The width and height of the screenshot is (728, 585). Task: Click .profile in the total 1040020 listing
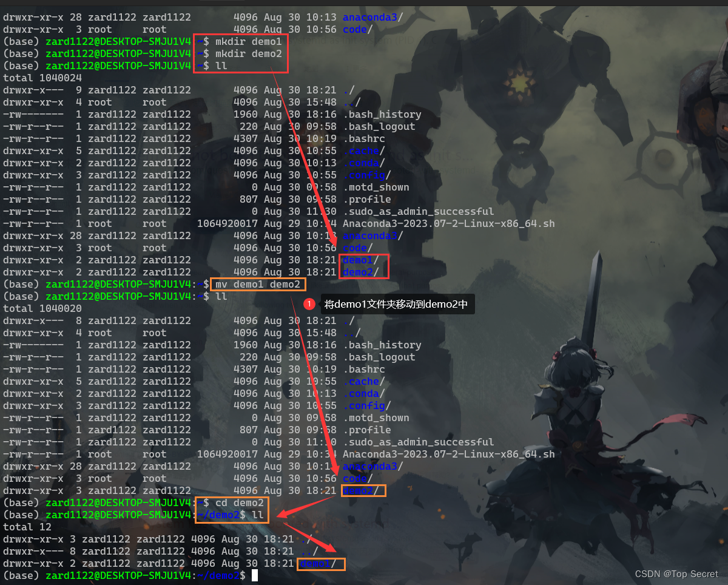[x=367, y=430]
